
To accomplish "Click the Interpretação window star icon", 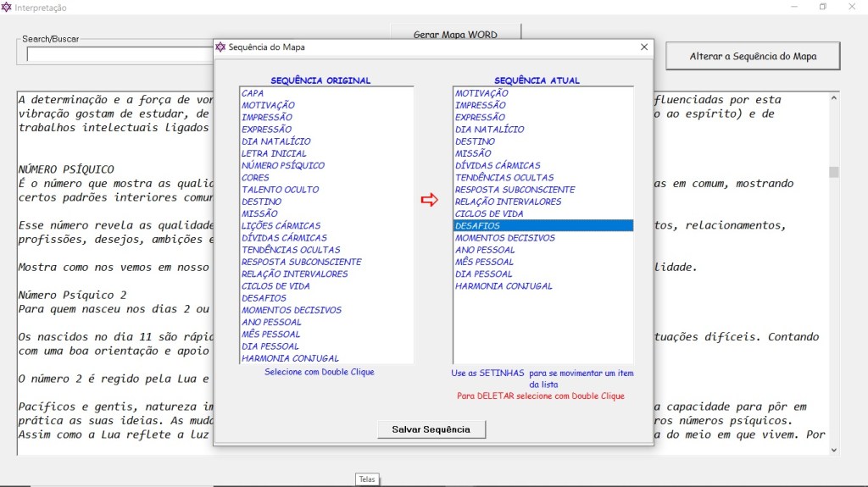I will [8, 8].
